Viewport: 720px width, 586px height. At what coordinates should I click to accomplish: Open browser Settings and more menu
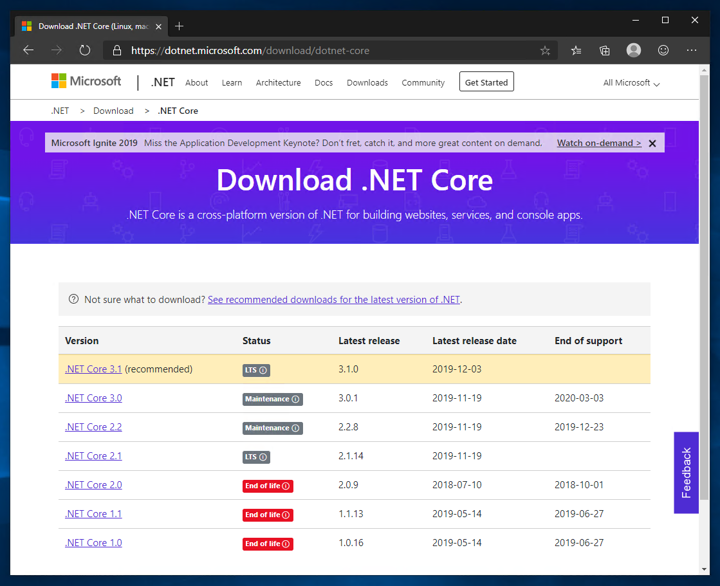(x=692, y=50)
